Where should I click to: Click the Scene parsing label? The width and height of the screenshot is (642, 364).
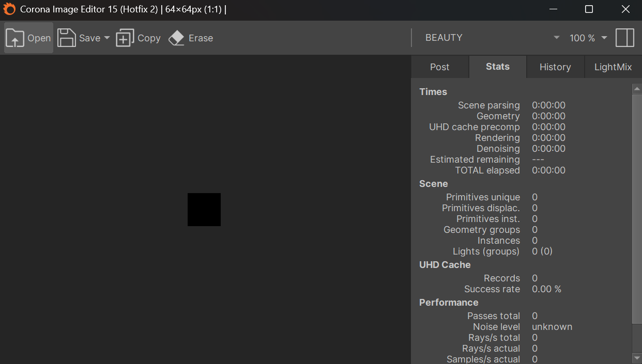click(x=489, y=105)
